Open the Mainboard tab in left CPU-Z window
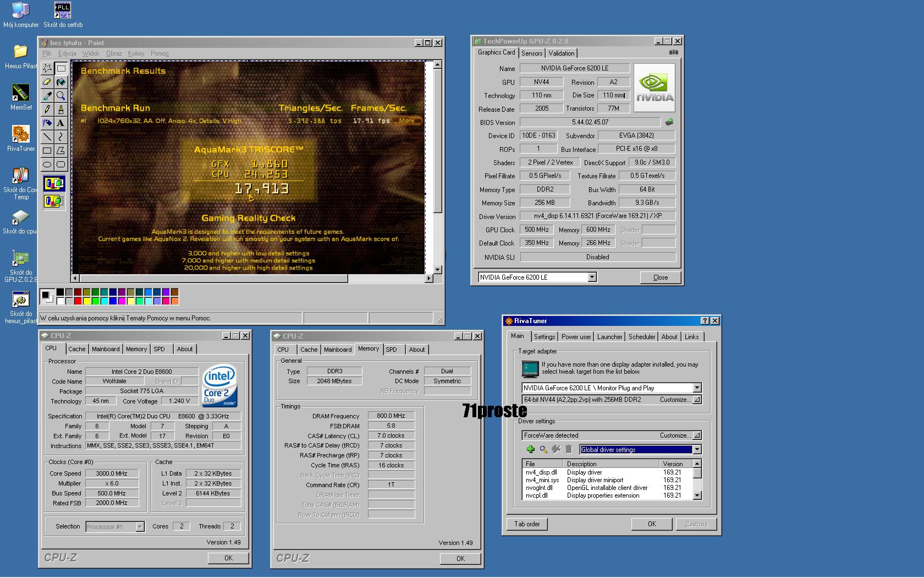Image resolution: width=924 pixels, height=578 pixels. (x=106, y=349)
